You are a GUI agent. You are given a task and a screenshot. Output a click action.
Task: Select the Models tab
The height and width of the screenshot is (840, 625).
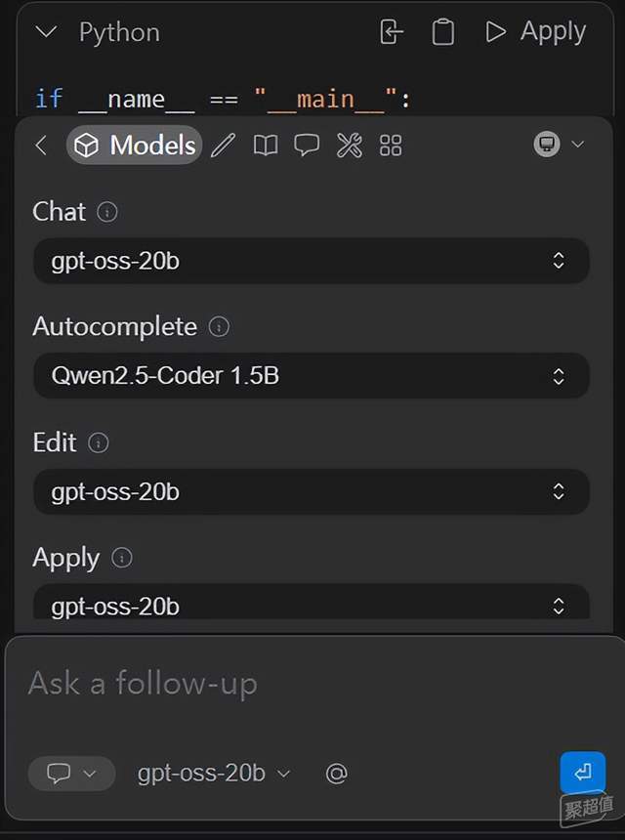tap(135, 146)
